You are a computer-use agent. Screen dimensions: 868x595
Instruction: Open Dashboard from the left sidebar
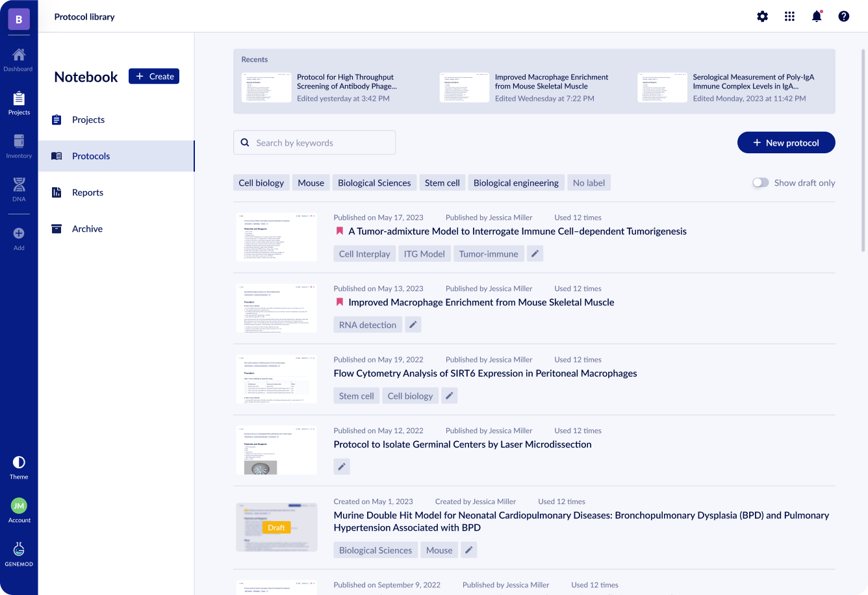18,59
